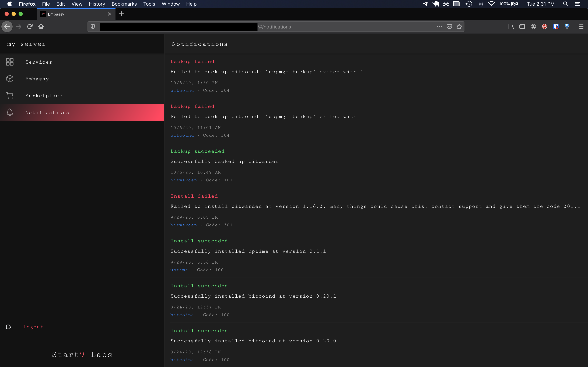This screenshot has height=367, width=588.
Task: Click the Logout arrow icon
Action: pos(9,327)
